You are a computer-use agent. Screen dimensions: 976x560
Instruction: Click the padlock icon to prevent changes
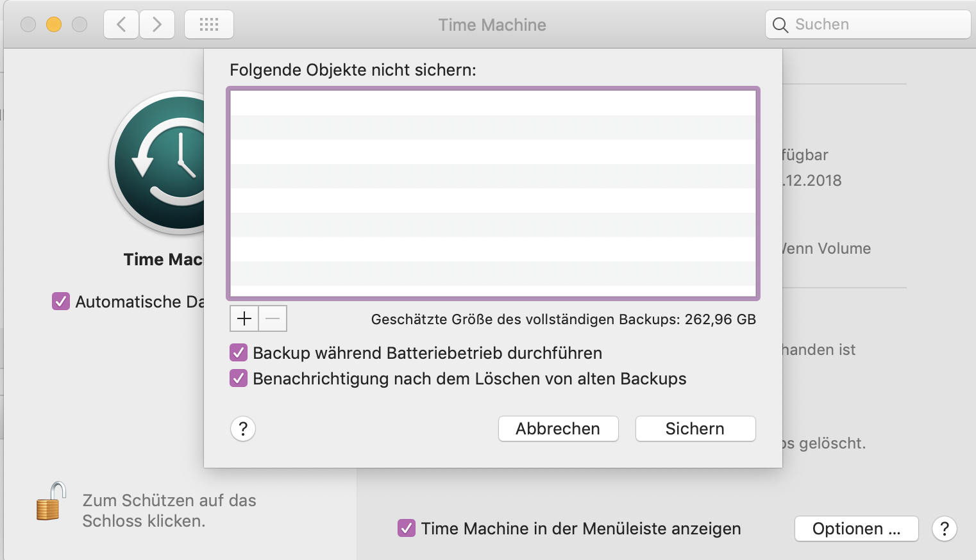[x=51, y=502]
